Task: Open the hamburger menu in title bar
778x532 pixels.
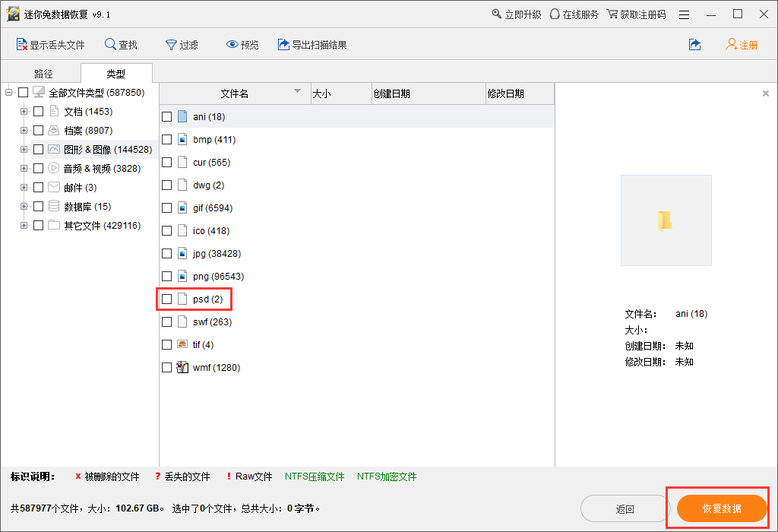Action: click(x=685, y=14)
